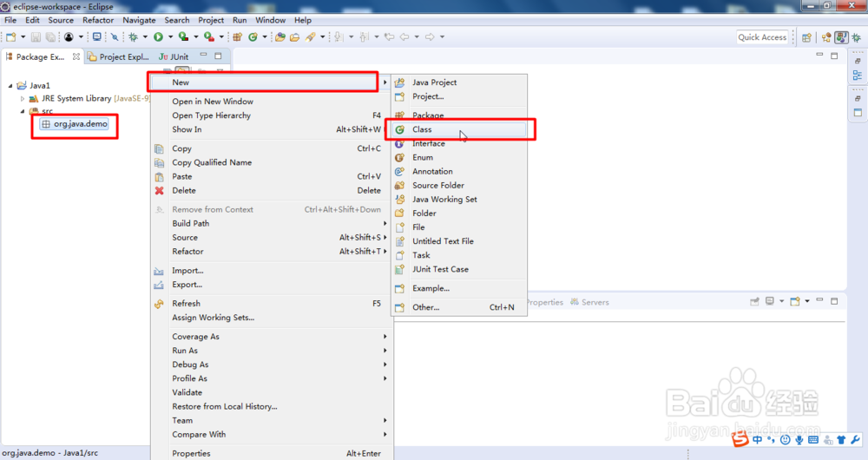Switch to the Project Explorer tab
The image size is (868, 460).
point(118,56)
